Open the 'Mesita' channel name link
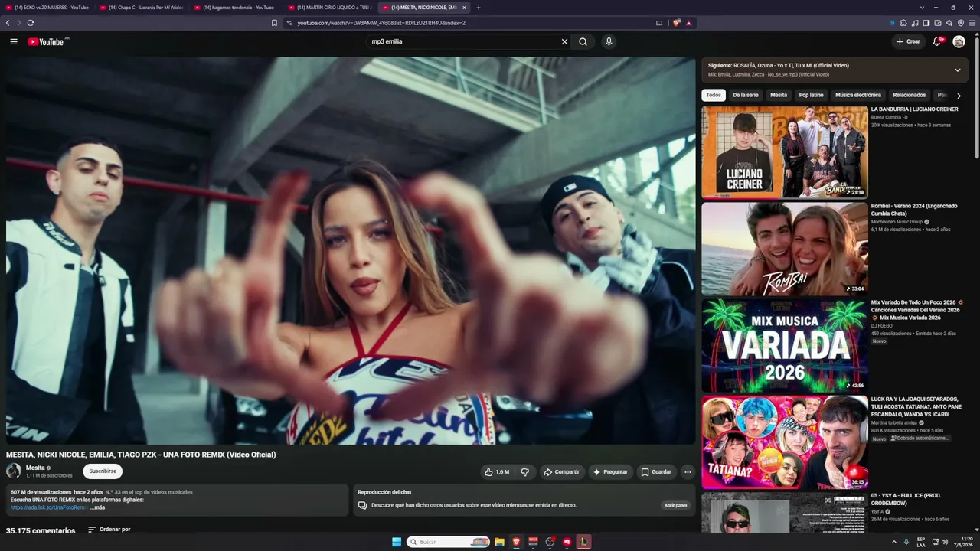Screen dimensions: 980x551 coord(35,468)
